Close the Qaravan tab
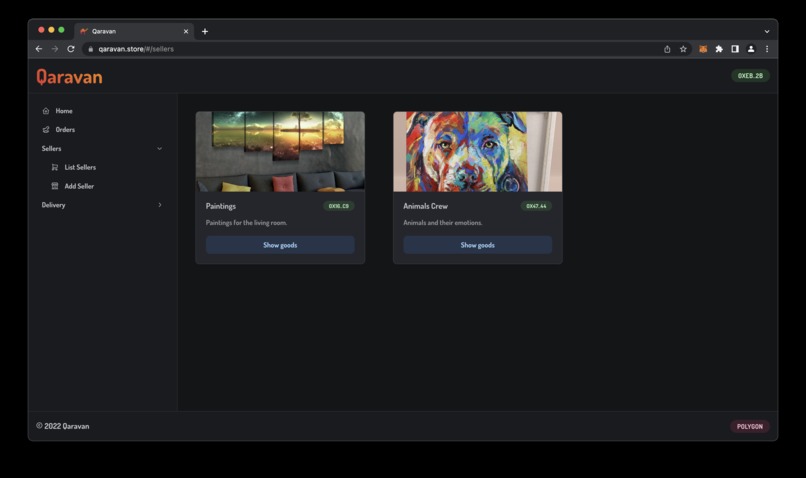806x478 pixels. coord(186,31)
